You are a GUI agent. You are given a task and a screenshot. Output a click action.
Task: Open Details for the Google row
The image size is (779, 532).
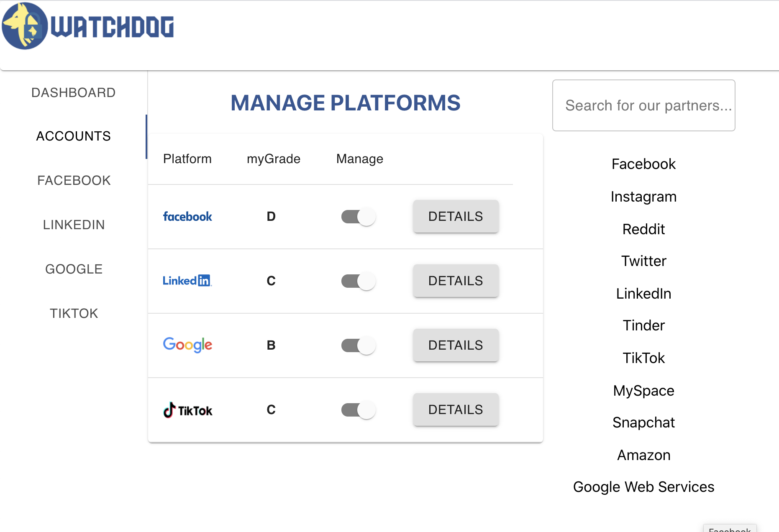(456, 345)
